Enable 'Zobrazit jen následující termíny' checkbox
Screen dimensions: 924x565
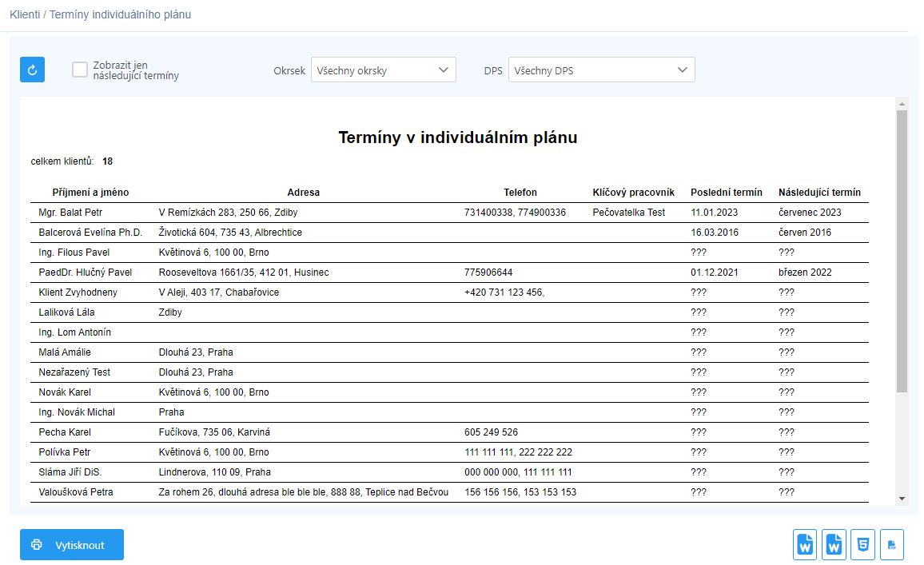click(x=80, y=70)
